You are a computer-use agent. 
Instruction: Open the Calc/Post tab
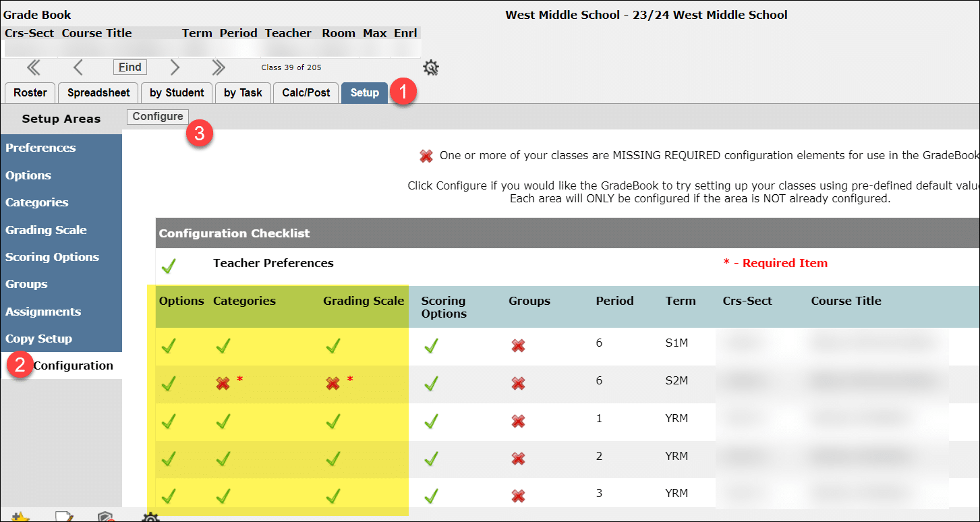[x=306, y=93]
